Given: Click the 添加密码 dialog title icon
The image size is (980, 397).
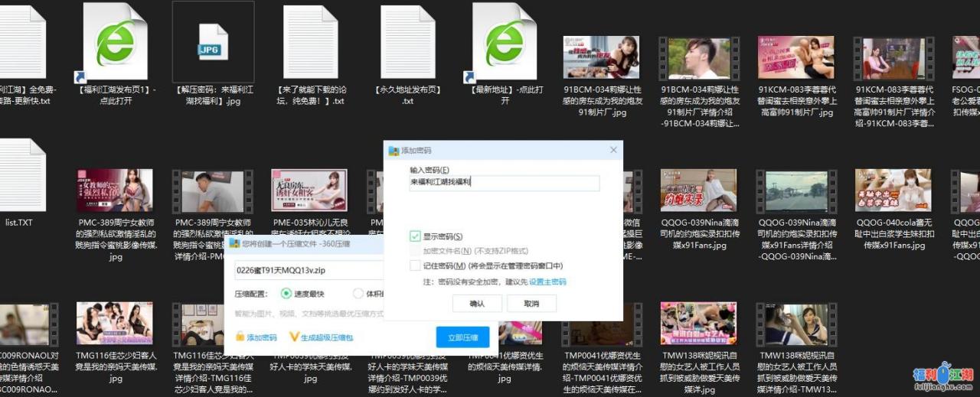Looking at the screenshot, I should tap(394, 151).
